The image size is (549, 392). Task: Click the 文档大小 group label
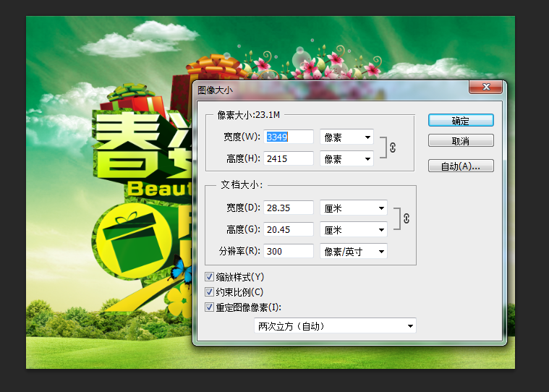coord(242,185)
